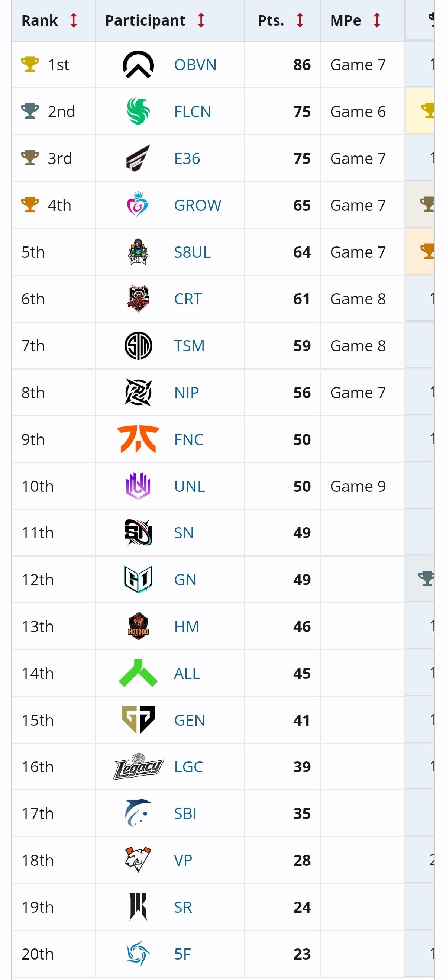The image size is (446, 980).
Task: Open the Legacy LGC team logo
Action: [138, 767]
